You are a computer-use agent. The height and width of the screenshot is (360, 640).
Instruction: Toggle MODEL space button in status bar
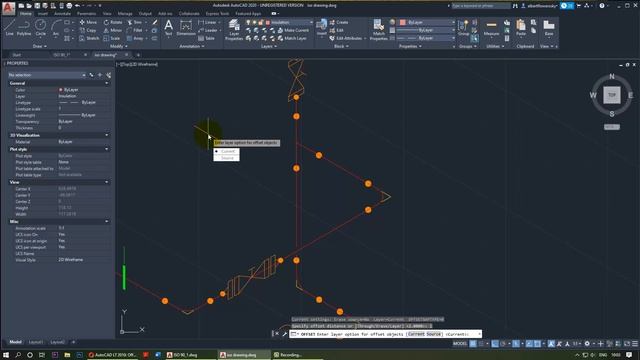[x=460, y=344]
